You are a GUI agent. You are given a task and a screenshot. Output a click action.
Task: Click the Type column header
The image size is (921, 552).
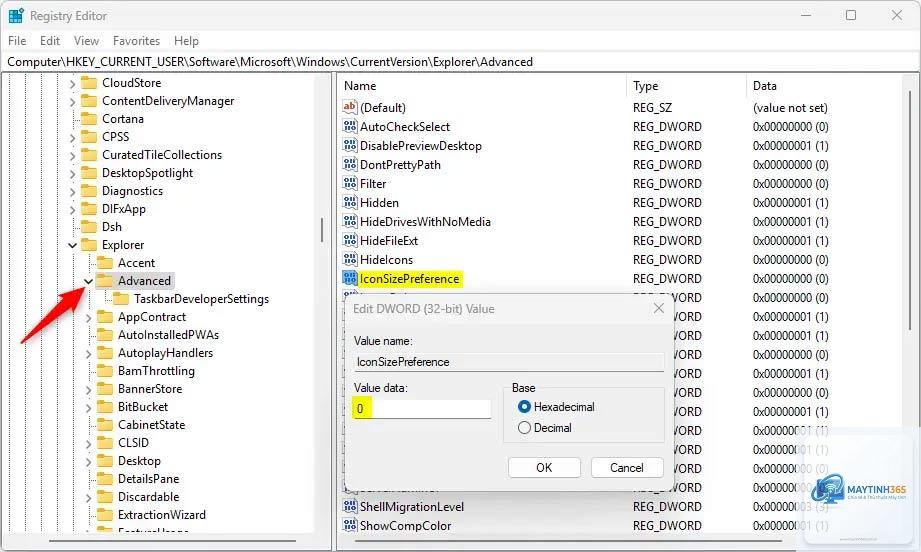click(686, 86)
